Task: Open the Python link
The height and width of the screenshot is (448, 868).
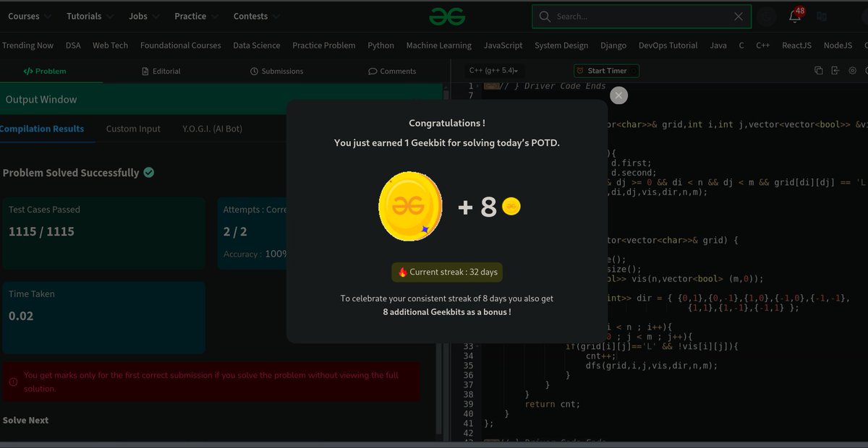Action: pyautogui.click(x=381, y=45)
